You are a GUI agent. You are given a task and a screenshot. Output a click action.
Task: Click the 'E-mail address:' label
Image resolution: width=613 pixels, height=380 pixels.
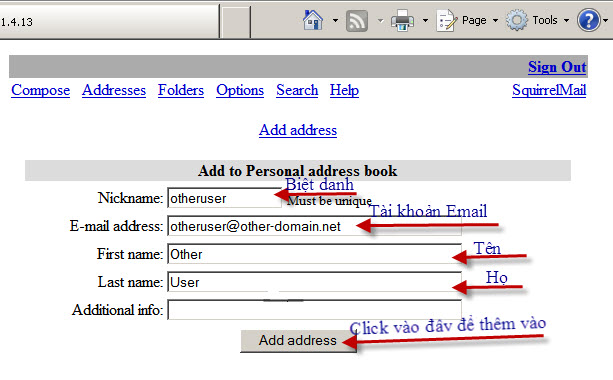tap(116, 226)
